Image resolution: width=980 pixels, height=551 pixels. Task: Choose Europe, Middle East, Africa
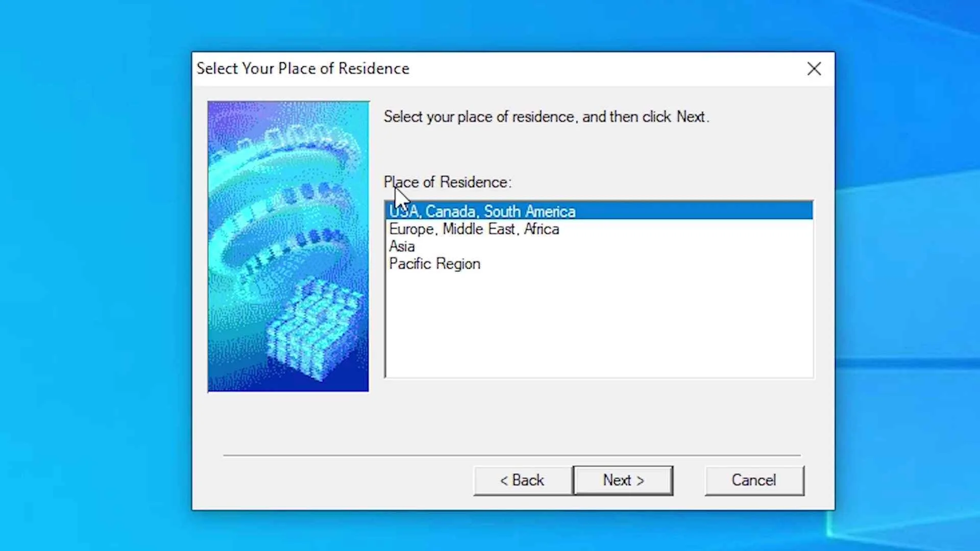599,229
